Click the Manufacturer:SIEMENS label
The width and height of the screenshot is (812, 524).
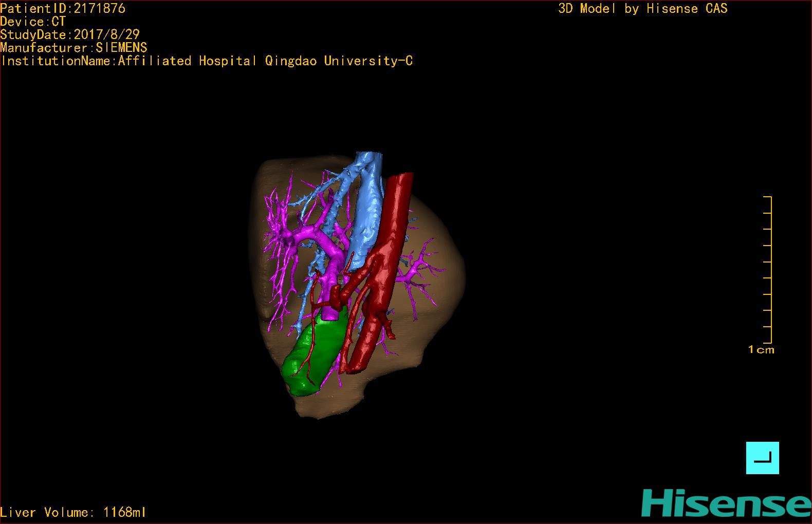pos(73,48)
